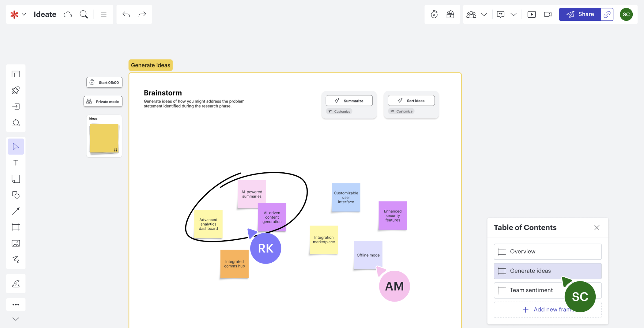Open the Timer tool in the toolbar
Image resolution: width=644 pixels, height=328 pixels.
click(x=434, y=14)
